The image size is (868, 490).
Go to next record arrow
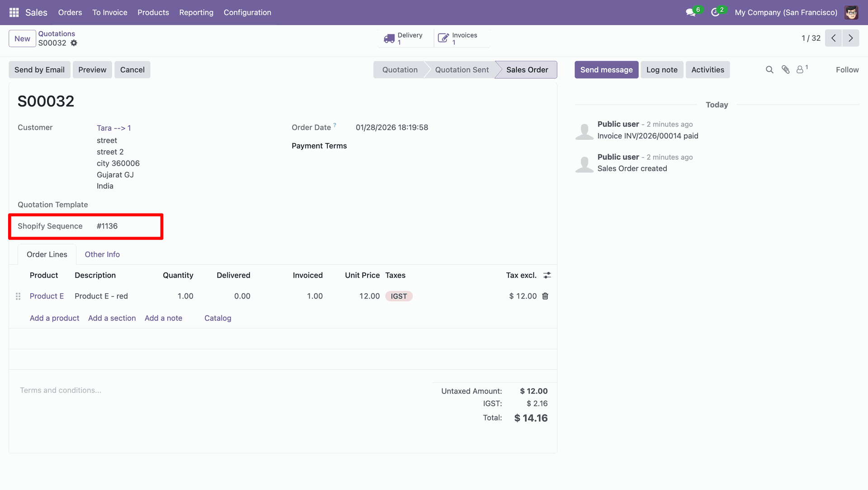(850, 38)
